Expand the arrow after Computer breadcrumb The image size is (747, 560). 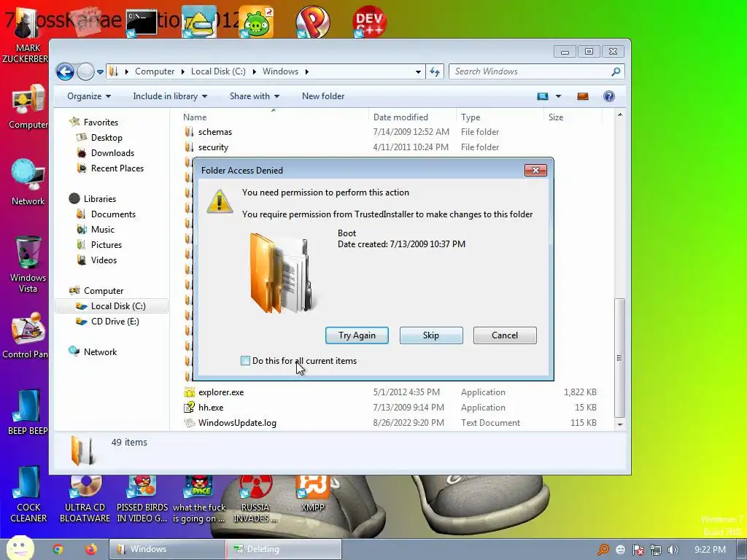183,71
